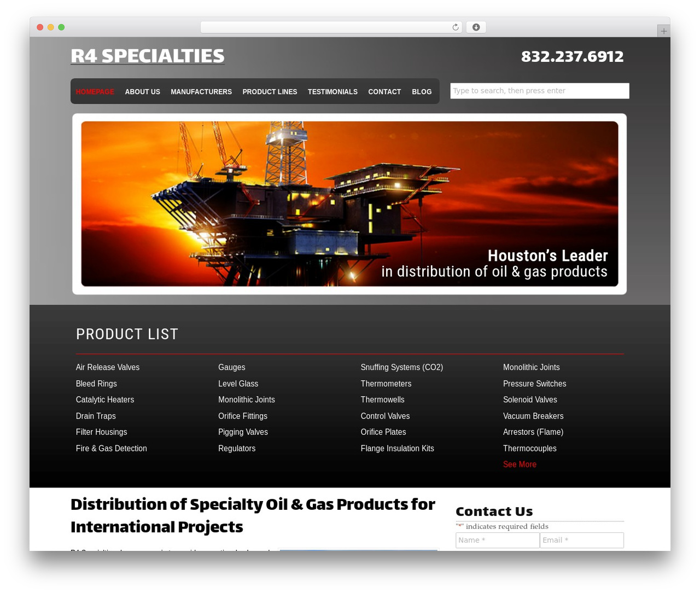Click the R4 Specialties logo

(x=148, y=56)
